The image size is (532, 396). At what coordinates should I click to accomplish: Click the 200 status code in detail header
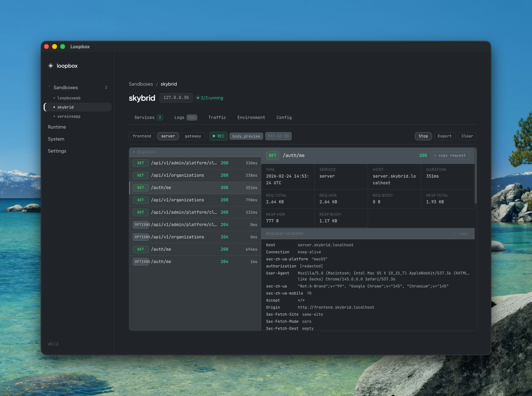pyautogui.click(x=423, y=155)
